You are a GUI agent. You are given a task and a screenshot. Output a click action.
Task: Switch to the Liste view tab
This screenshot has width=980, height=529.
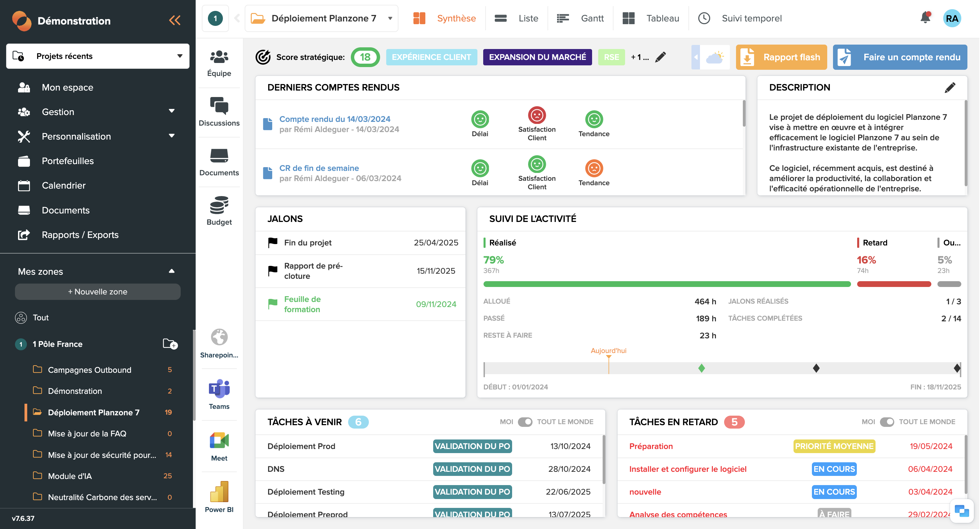pos(517,18)
